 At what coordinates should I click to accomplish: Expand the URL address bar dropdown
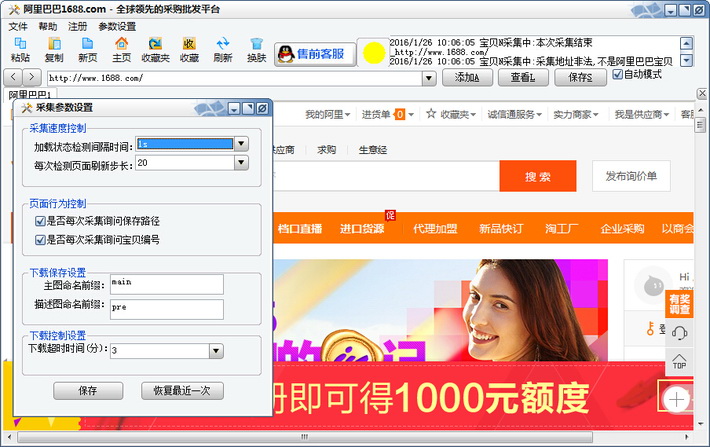(429, 78)
